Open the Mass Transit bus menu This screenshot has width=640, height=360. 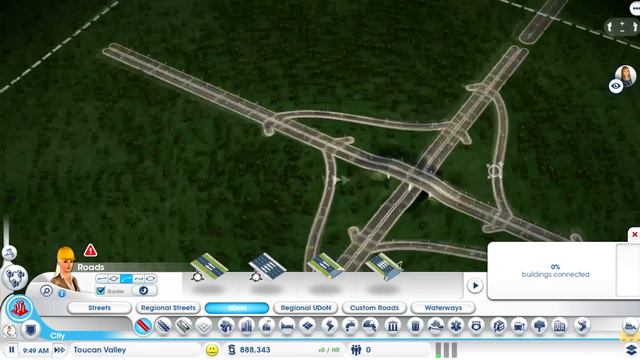coord(519,326)
